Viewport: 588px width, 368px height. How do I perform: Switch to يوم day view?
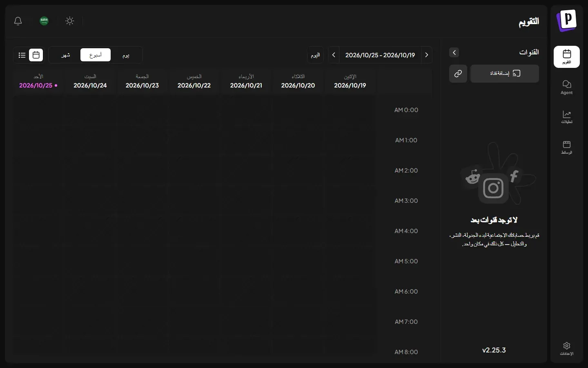click(126, 55)
